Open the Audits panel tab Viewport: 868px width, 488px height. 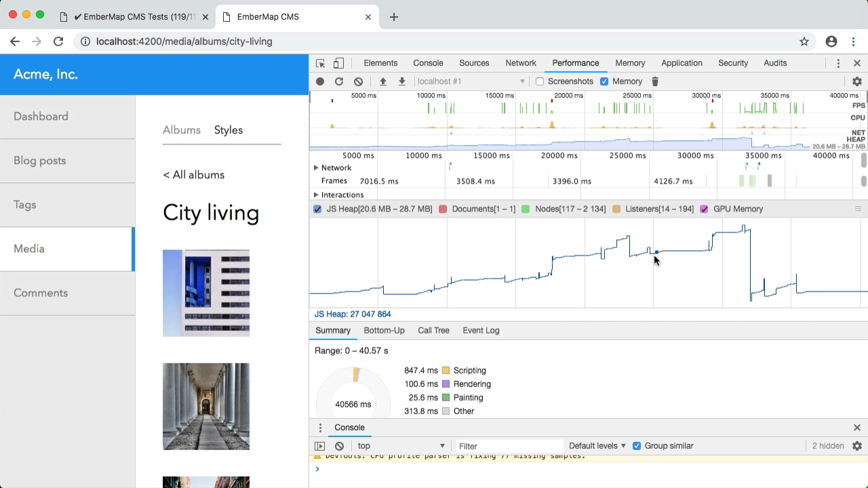775,63
